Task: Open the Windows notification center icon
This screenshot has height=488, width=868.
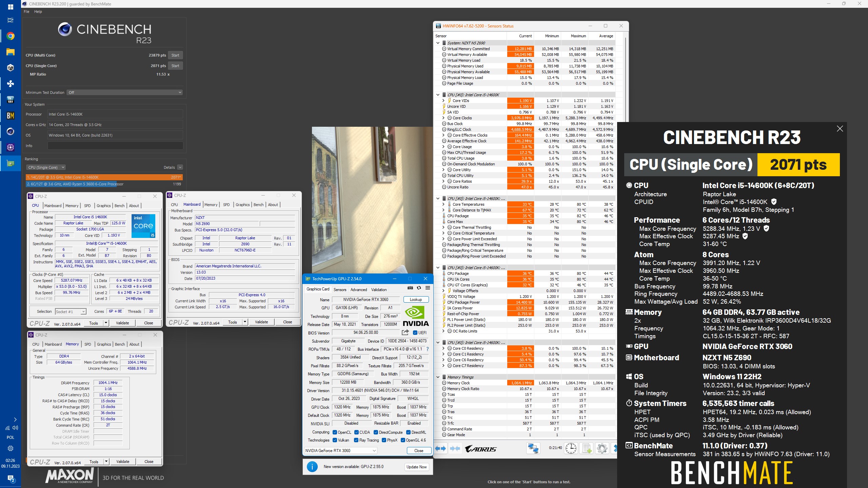Action: pyautogui.click(x=11, y=479)
